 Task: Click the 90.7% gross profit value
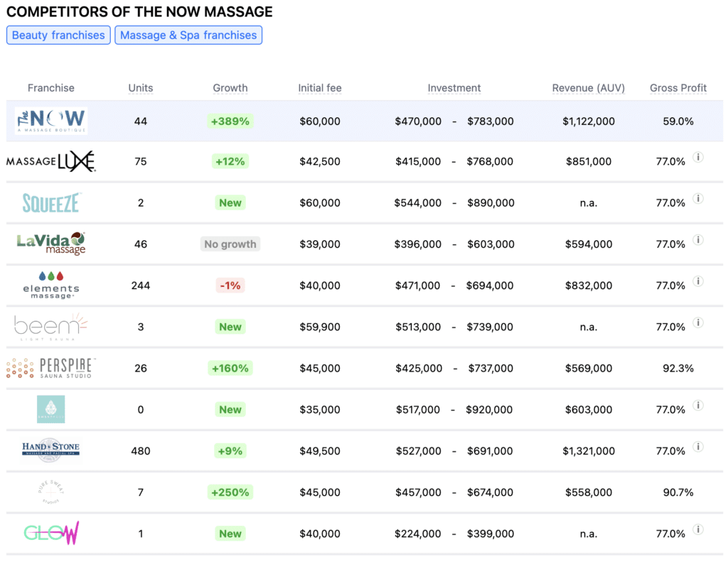tap(678, 492)
